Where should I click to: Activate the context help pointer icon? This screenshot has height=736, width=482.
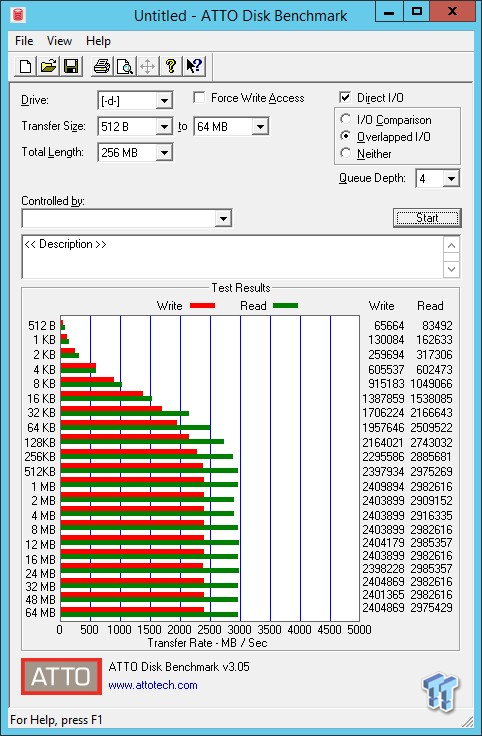[194, 66]
